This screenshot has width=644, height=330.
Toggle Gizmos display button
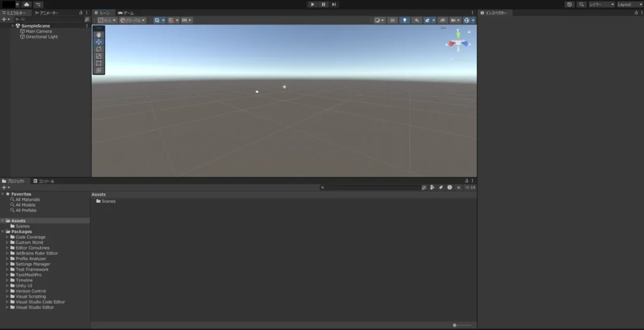pos(467,20)
